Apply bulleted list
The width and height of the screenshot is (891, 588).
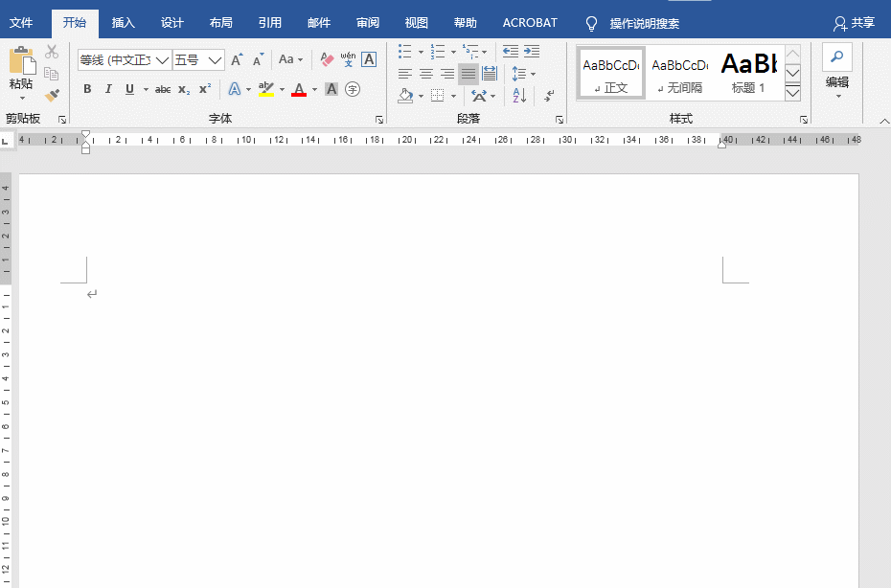[404, 52]
